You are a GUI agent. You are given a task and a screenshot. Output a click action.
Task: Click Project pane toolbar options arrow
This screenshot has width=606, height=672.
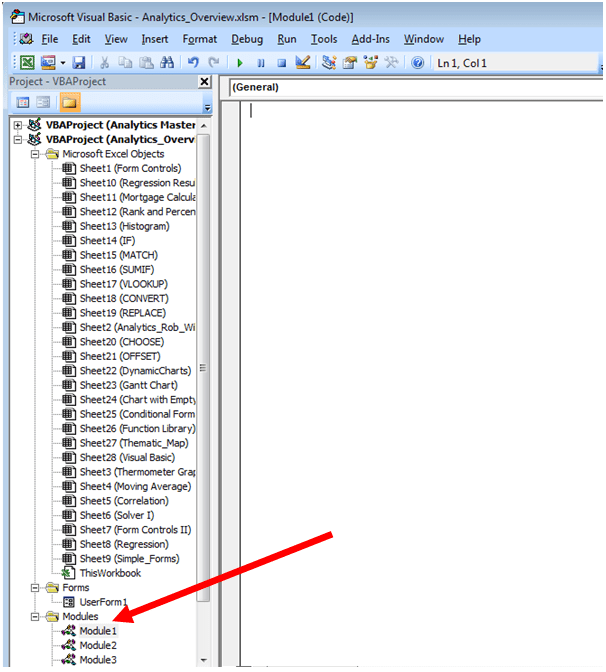(208, 107)
